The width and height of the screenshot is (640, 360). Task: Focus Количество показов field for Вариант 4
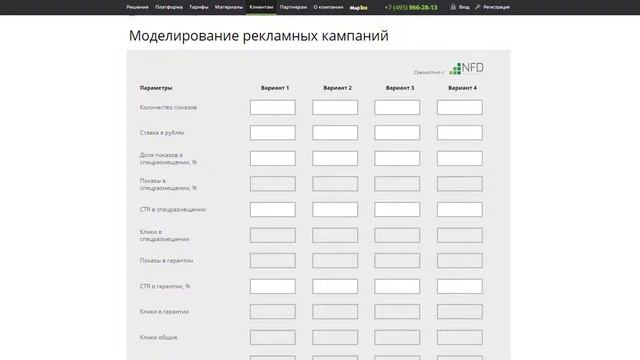coord(460,107)
